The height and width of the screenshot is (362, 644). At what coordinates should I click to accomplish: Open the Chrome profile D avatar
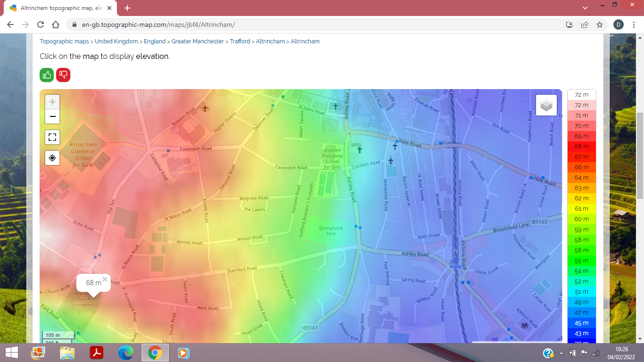(618, 25)
